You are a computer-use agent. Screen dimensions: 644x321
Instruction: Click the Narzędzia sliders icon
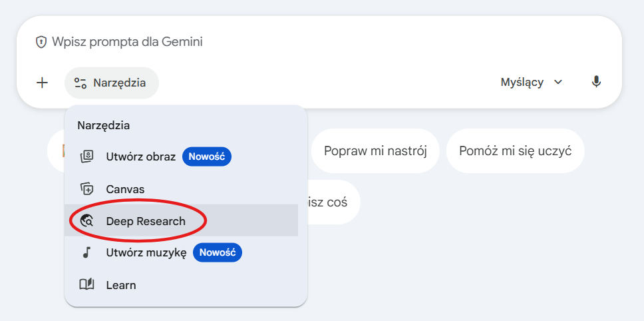[80, 83]
